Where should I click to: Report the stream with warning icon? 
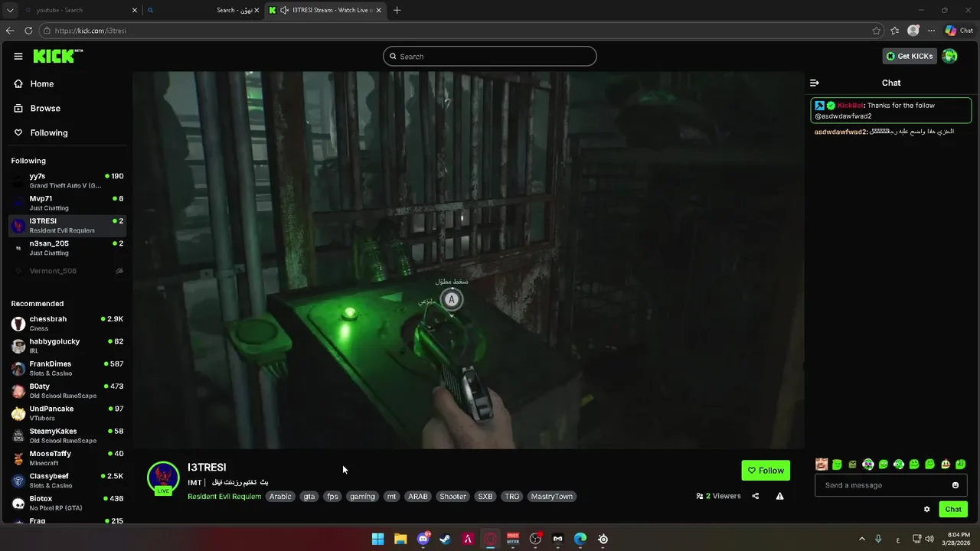[779, 496]
